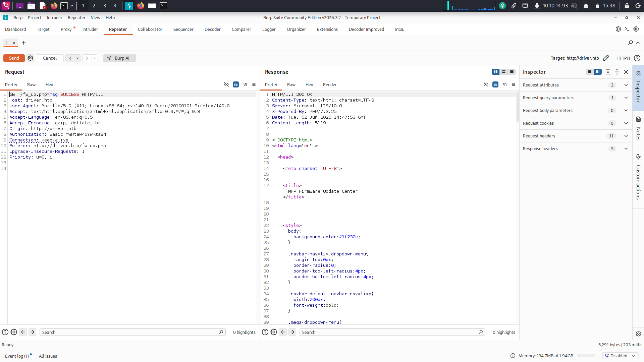Expand Request query parameters section
Viewport: 644px width, 362px height.
click(576, 98)
